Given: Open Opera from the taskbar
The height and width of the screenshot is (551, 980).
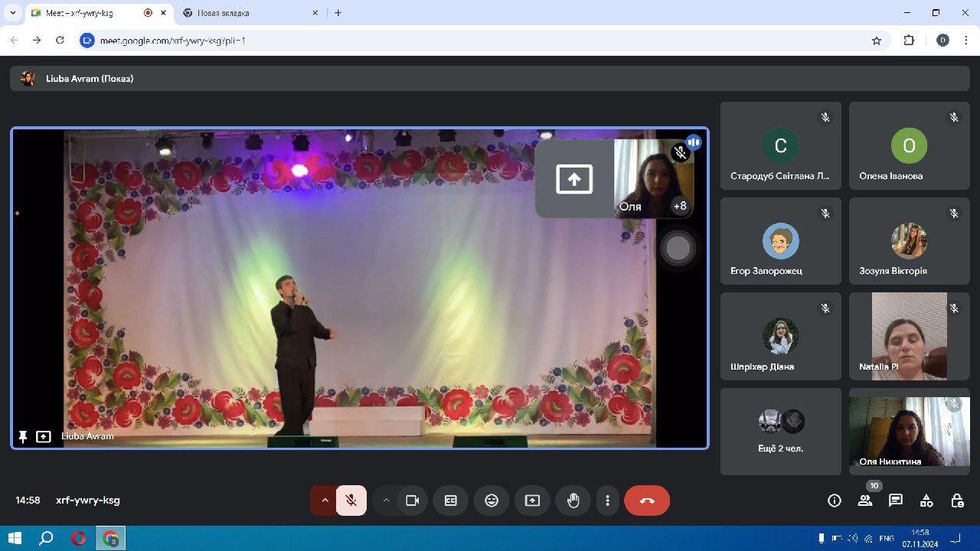Looking at the screenshot, I should [78, 538].
